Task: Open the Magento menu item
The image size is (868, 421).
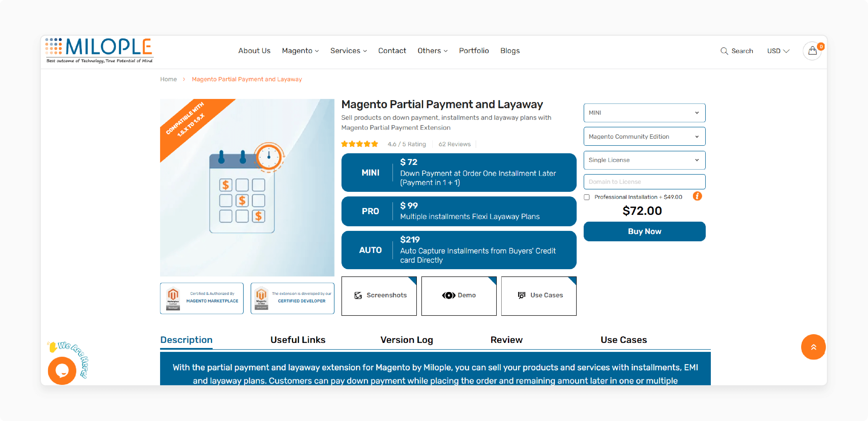Action: point(300,50)
